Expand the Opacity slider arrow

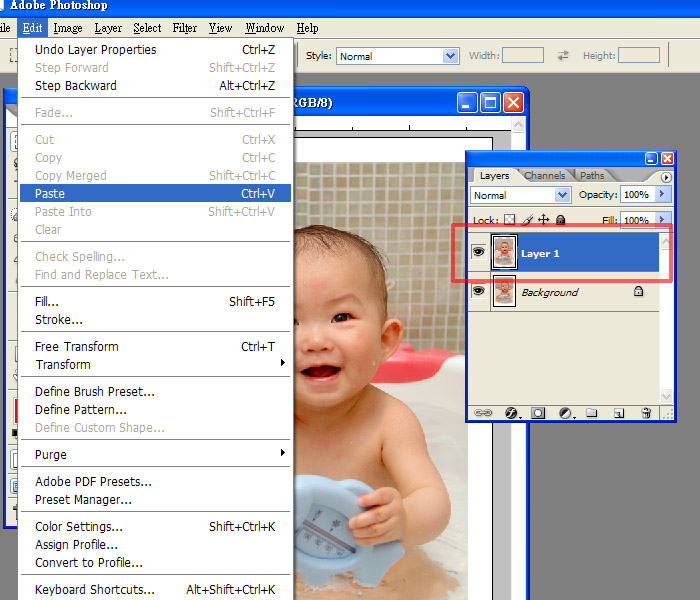click(662, 194)
